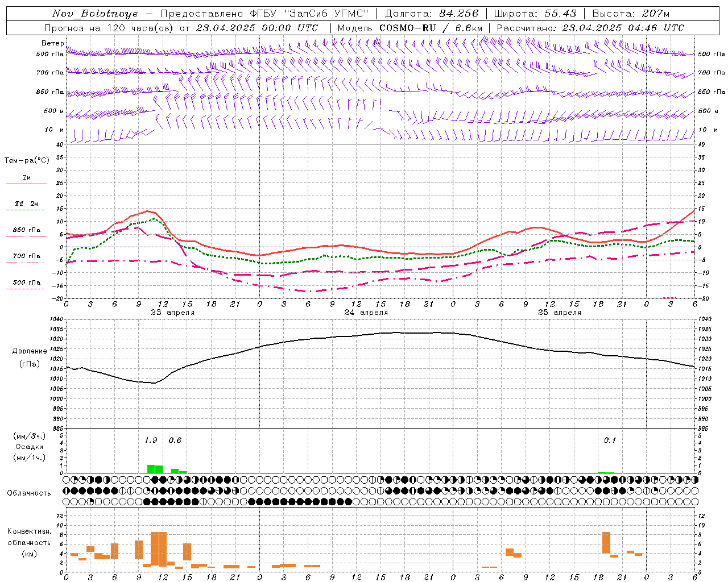This screenshot has width=728, height=582.
Task: Click the 'Td 2м' dew point legend entry
Action: coord(27,203)
